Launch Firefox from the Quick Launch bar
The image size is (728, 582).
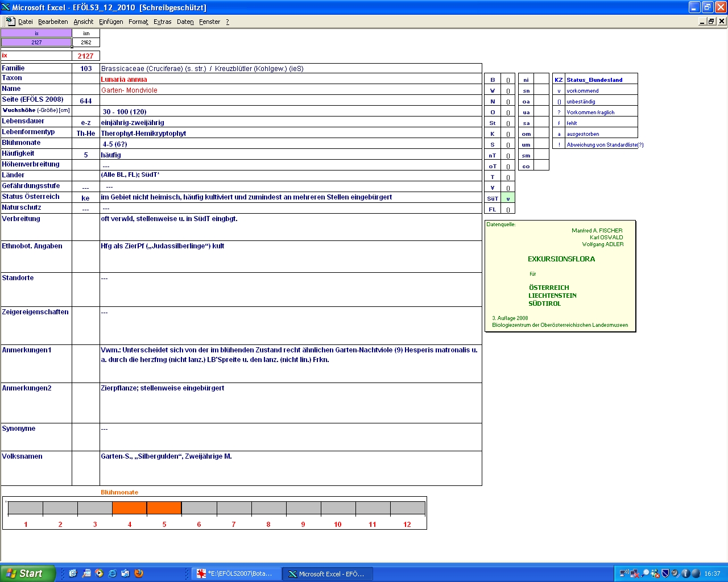138,573
